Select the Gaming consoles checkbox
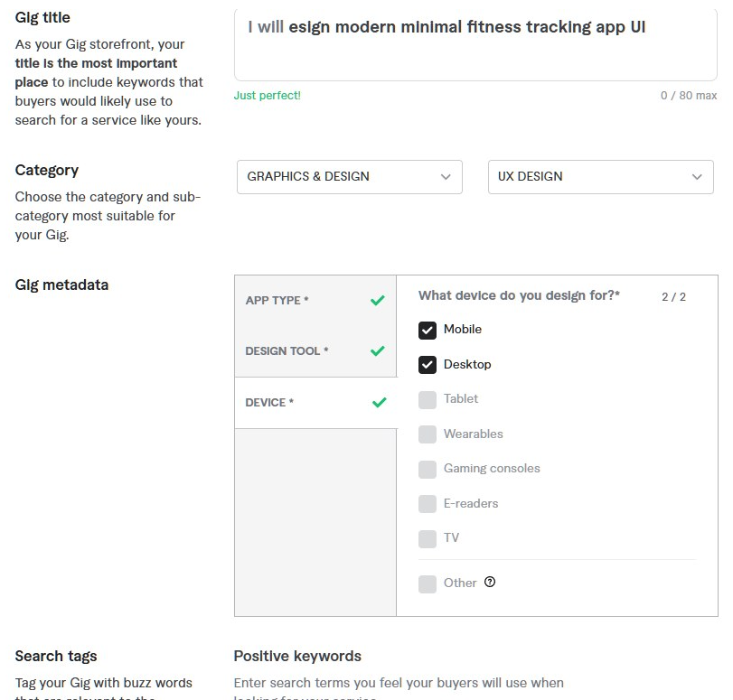733x700 pixels. pos(428,469)
